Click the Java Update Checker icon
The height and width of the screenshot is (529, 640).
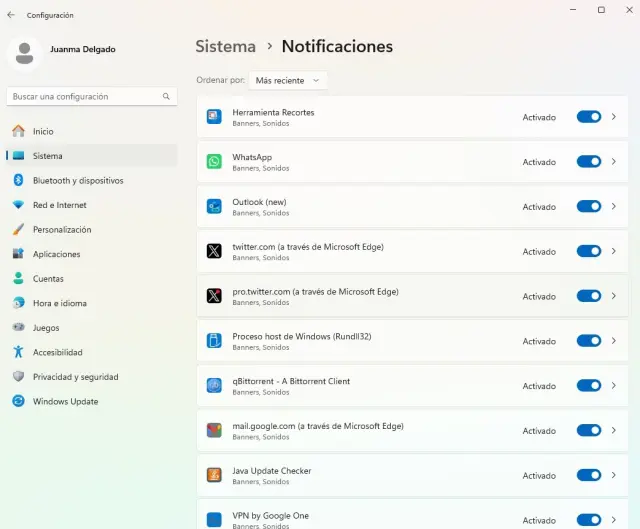(x=214, y=475)
